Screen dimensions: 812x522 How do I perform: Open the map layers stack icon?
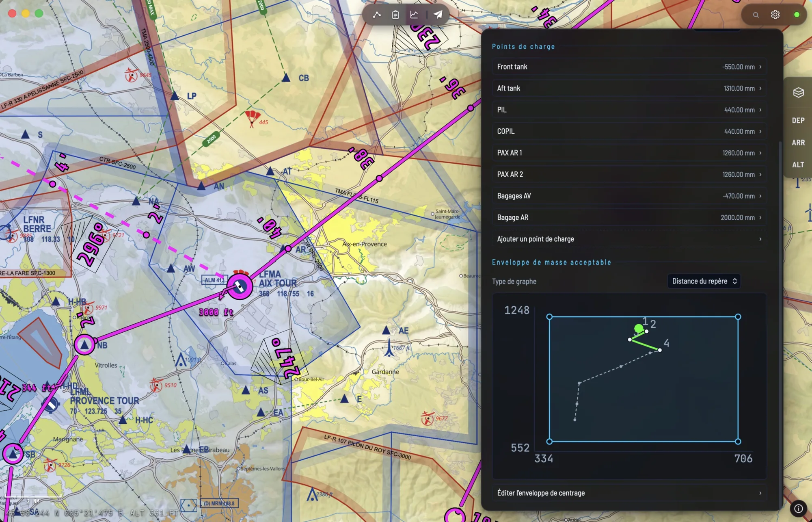[798, 93]
